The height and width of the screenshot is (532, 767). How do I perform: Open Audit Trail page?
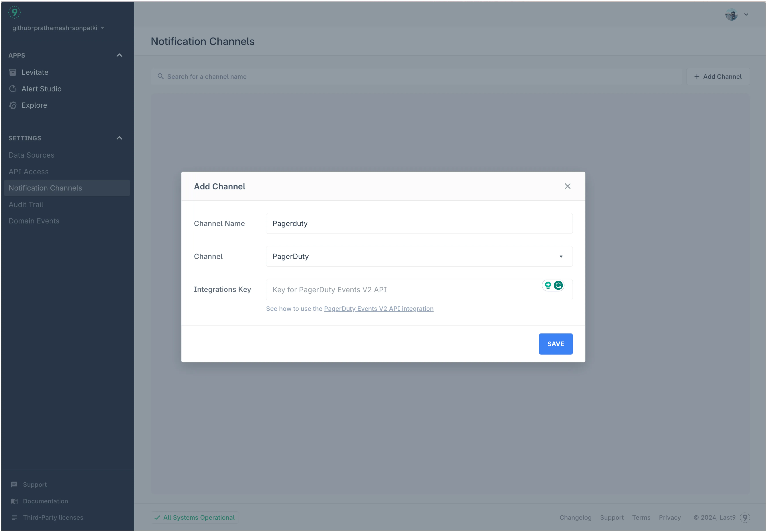pos(26,205)
